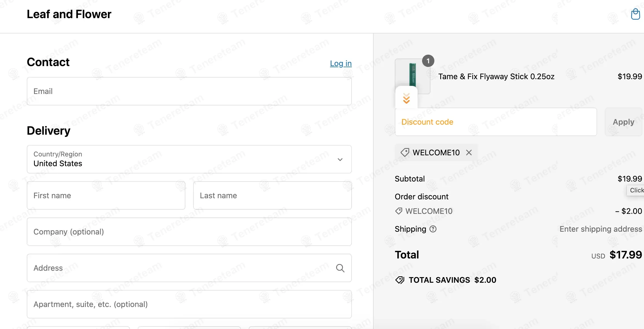Click the address search magnifier icon
This screenshot has height=329, width=644.
(x=340, y=268)
